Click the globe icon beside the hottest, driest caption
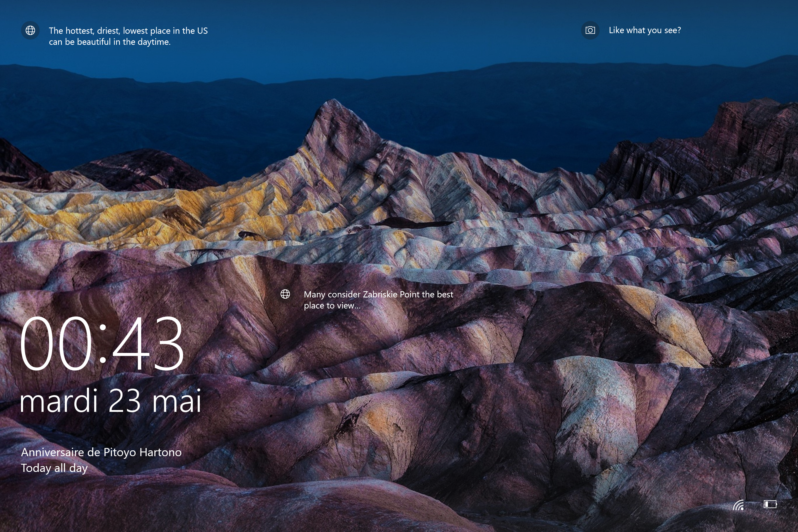This screenshot has width=798, height=532. [x=30, y=31]
